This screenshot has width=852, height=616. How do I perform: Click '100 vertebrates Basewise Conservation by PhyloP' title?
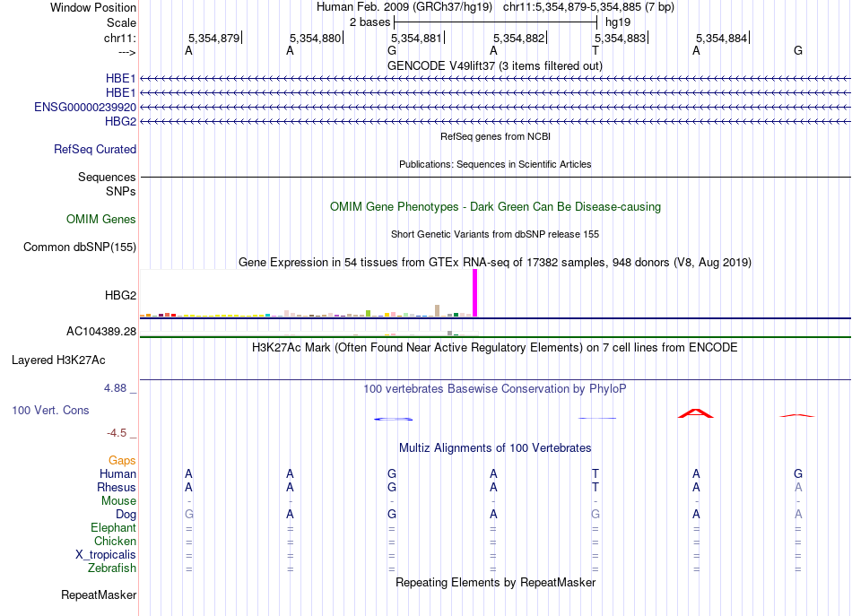coord(495,388)
